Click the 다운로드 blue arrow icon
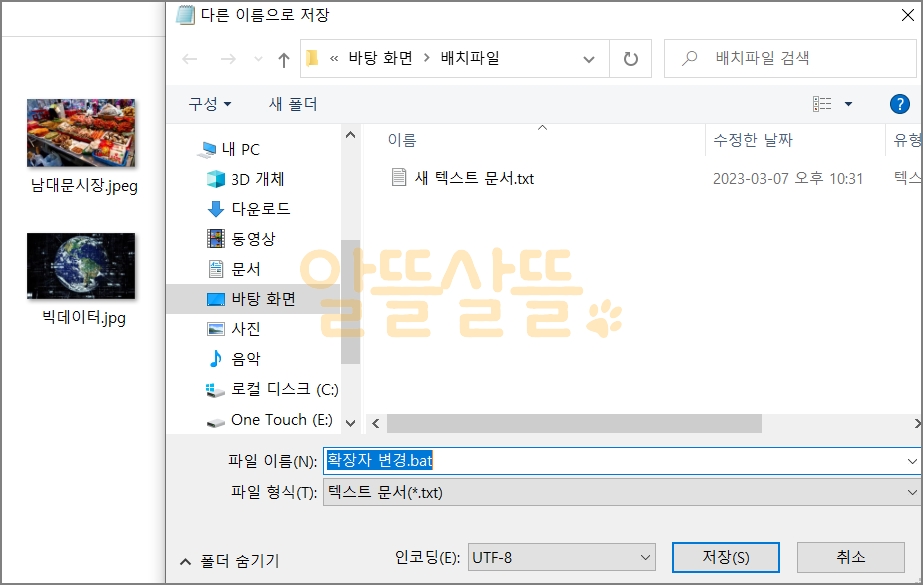The image size is (923, 585). [x=215, y=209]
